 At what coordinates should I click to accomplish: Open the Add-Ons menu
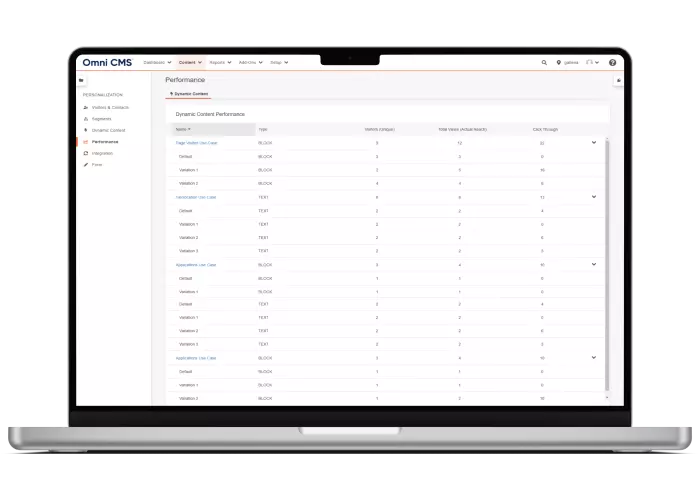pos(250,62)
